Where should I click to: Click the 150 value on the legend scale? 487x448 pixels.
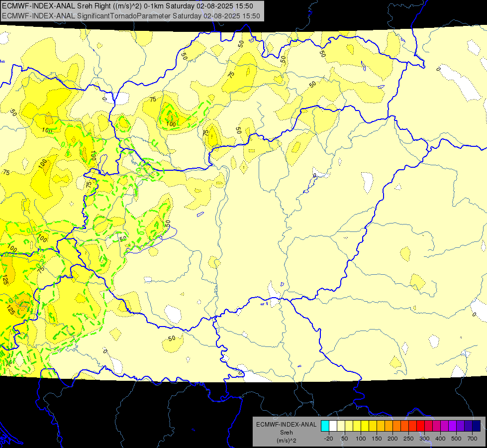(x=377, y=439)
